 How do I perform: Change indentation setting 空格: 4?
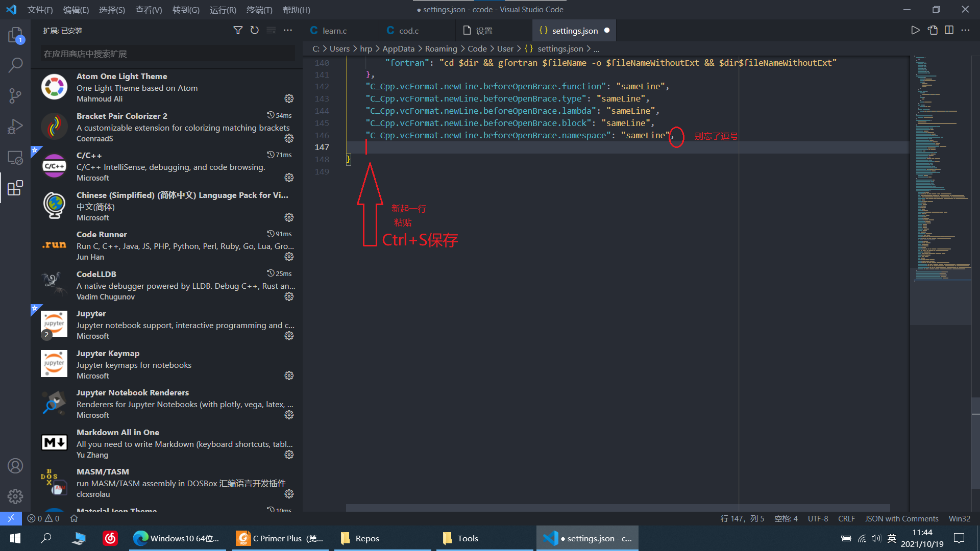pyautogui.click(x=786, y=518)
